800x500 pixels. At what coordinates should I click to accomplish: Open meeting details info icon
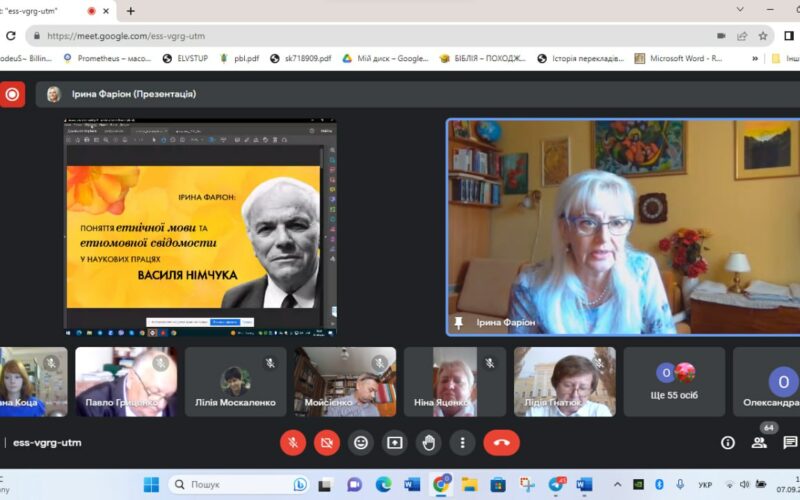click(728, 442)
